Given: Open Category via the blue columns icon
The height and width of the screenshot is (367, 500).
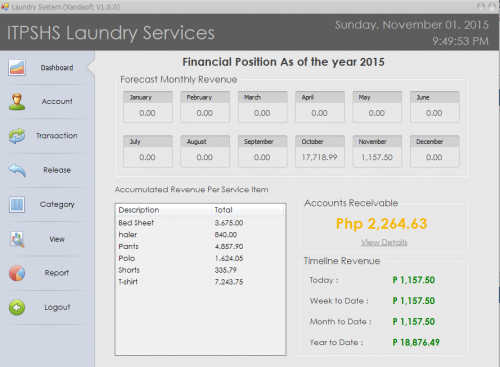Looking at the screenshot, I should (17, 204).
